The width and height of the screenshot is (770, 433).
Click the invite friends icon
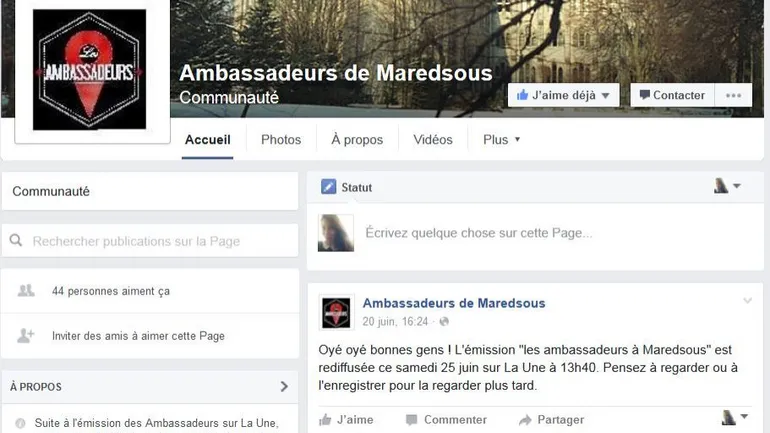[26, 336]
